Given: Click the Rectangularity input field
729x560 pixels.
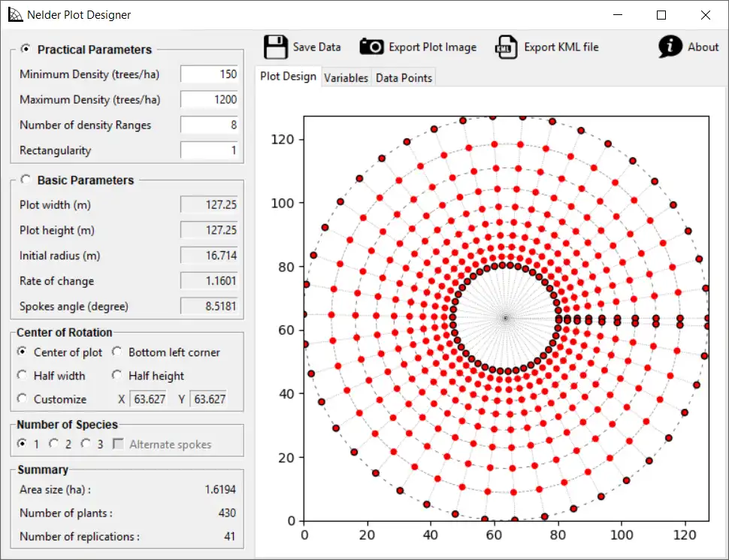Looking at the screenshot, I should [209, 150].
